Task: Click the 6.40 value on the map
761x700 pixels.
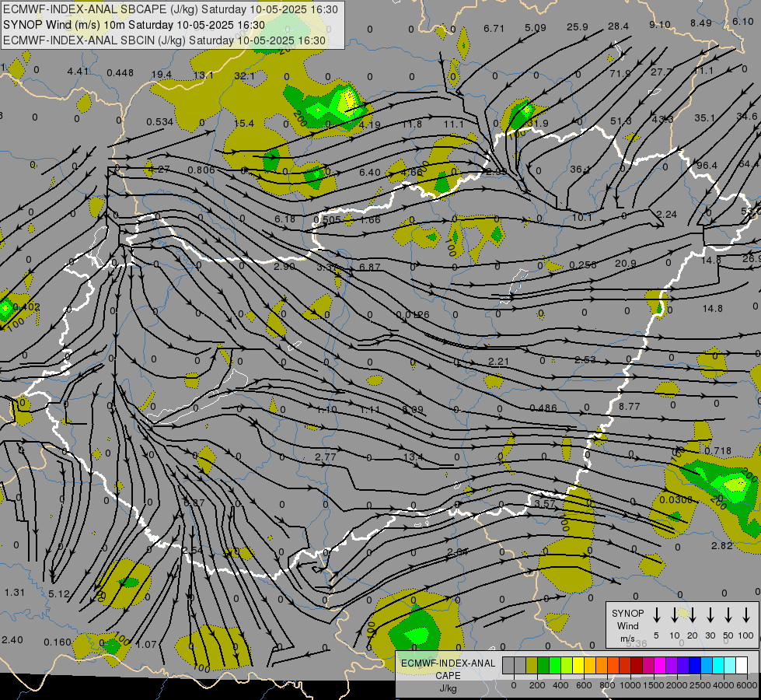Action: pyautogui.click(x=370, y=173)
